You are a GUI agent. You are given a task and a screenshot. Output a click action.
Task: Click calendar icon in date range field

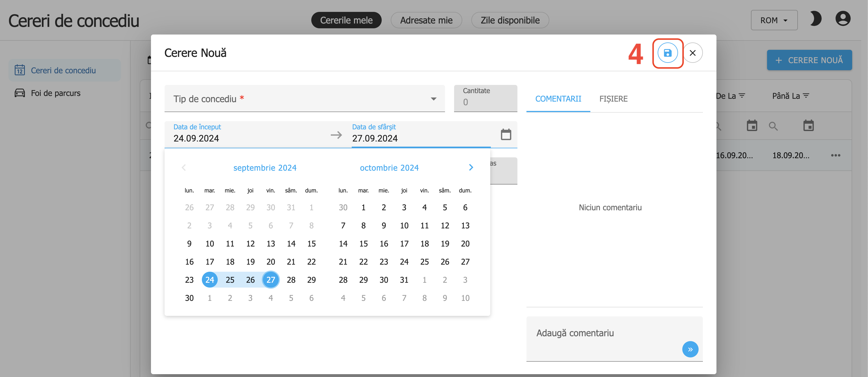tap(506, 134)
